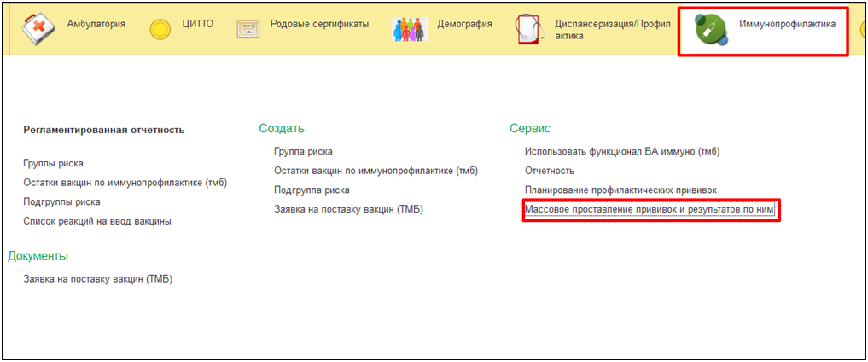Create a new Группа риска

pyautogui.click(x=303, y=151)
